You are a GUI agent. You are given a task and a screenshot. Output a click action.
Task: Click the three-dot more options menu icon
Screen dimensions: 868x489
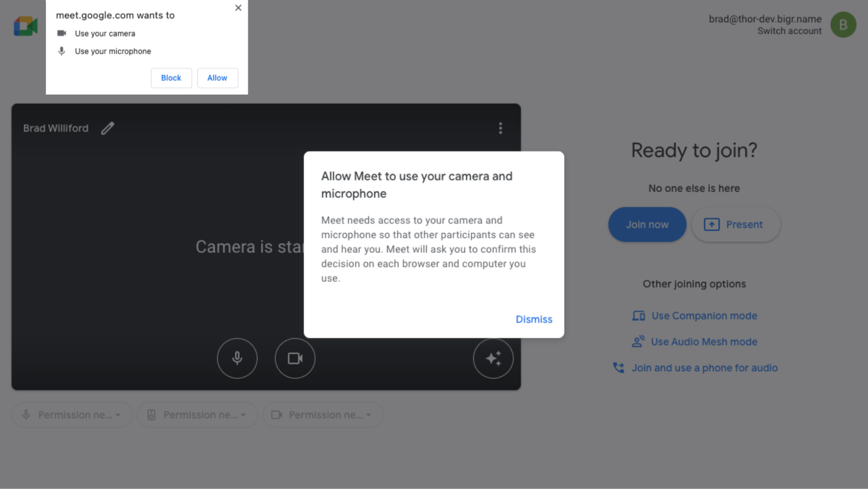click(500, 128)
